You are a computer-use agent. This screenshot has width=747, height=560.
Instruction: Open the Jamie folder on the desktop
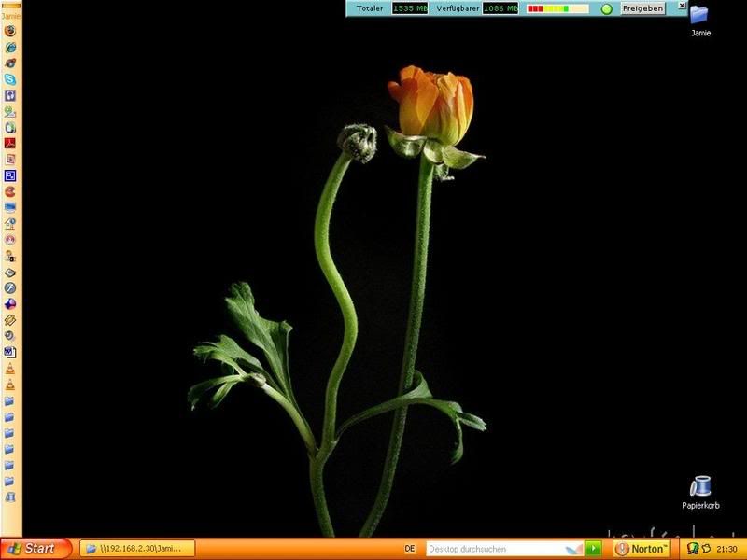[x=699, y=16]
